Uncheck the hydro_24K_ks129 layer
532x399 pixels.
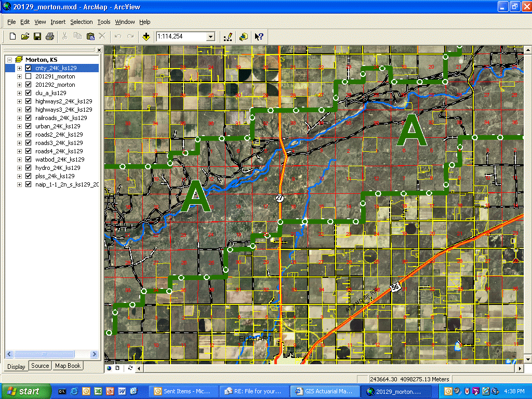point(28,168)
